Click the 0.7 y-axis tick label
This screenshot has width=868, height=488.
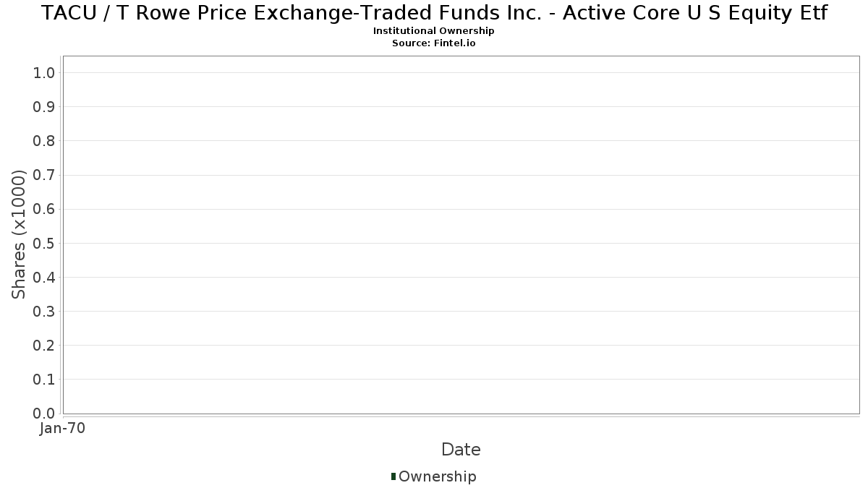point(44,175)
